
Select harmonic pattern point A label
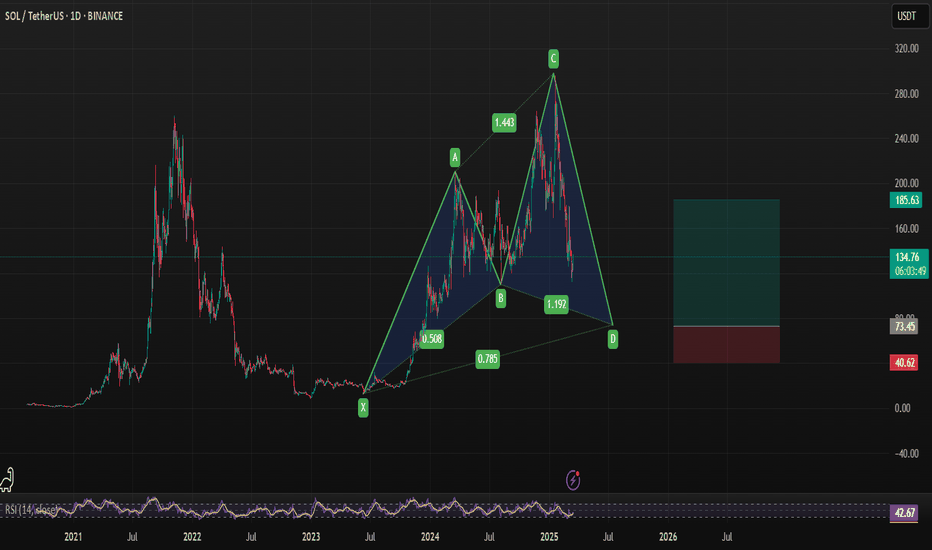pyautogui.click(x=455, y=157)
